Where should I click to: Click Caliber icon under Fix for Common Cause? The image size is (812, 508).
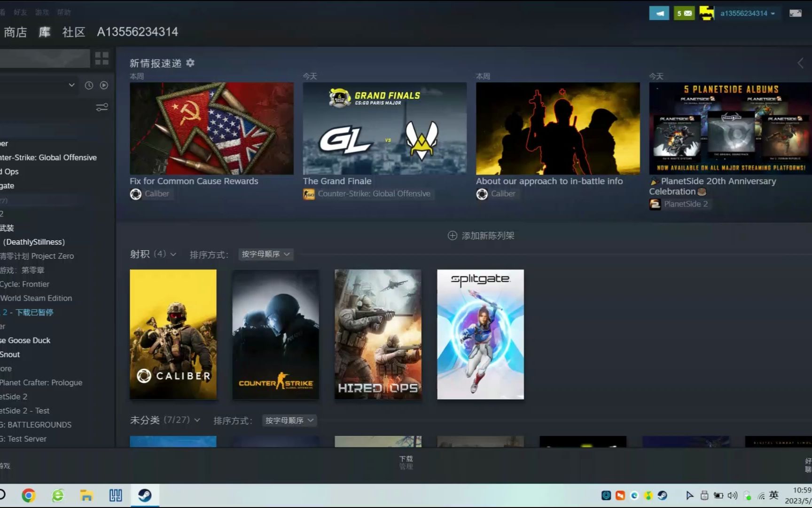click(x=135, y=194)
